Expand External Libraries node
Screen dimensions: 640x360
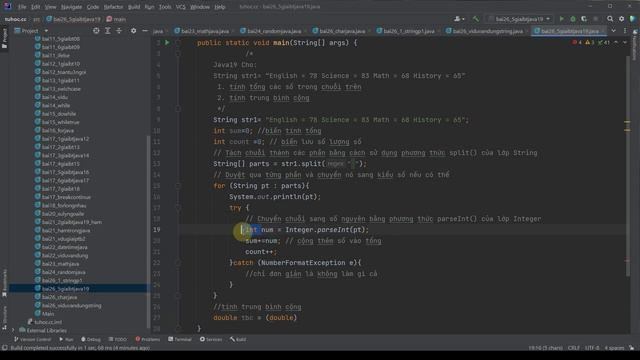pyautogui.click(x=13, y=330)
